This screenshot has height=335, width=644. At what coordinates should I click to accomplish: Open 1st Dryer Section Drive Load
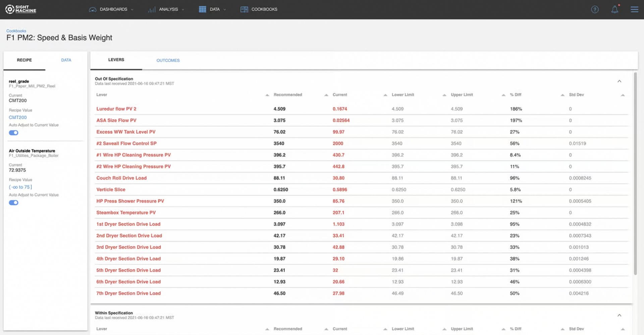click(x=128, y=224)
